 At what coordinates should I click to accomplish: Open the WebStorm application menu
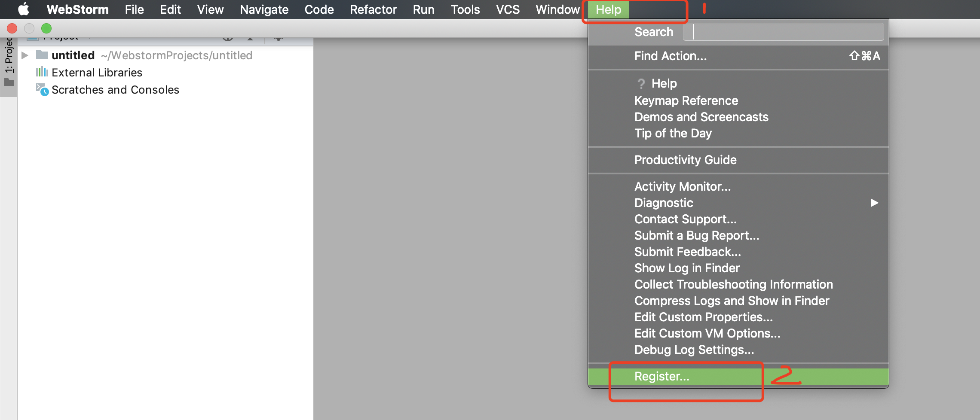pyautogui.click(x=78, y=9)
